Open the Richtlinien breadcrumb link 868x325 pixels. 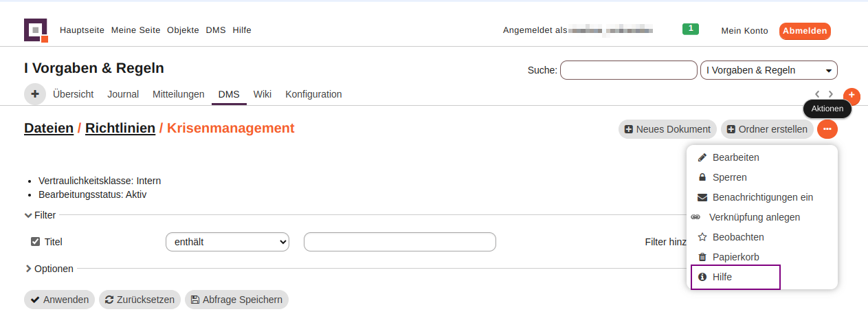[120, 128]
